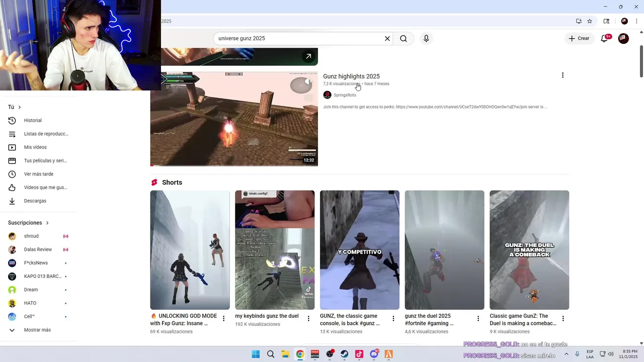Expand 'Mostrar más' subscriptions
Screen dimensions: 644x362
point(38,330)
